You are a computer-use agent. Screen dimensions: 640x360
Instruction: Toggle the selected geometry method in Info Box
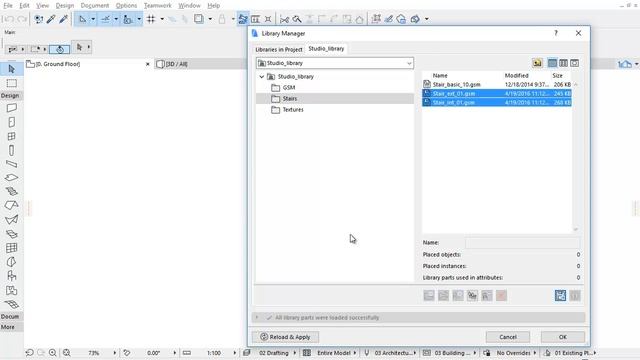[60, 49]
